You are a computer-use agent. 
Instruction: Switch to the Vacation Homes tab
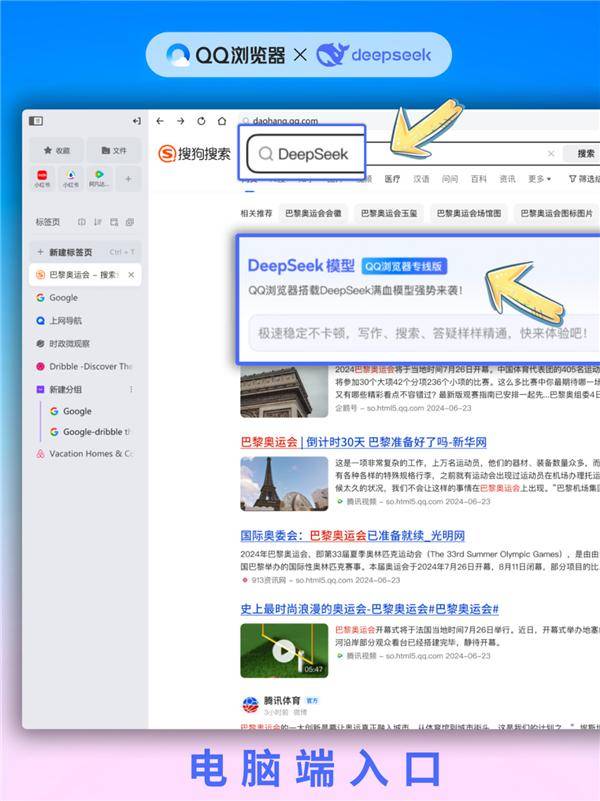pos(85,454)
